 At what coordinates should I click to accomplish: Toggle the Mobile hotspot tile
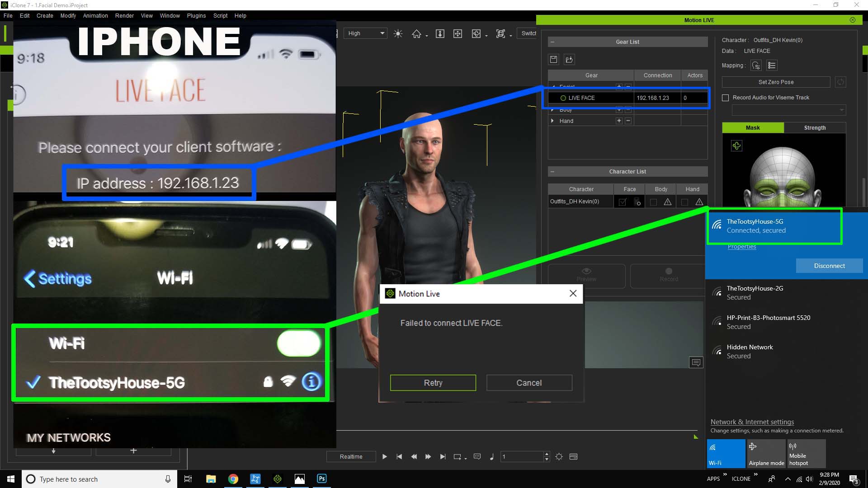coord(807,453)
